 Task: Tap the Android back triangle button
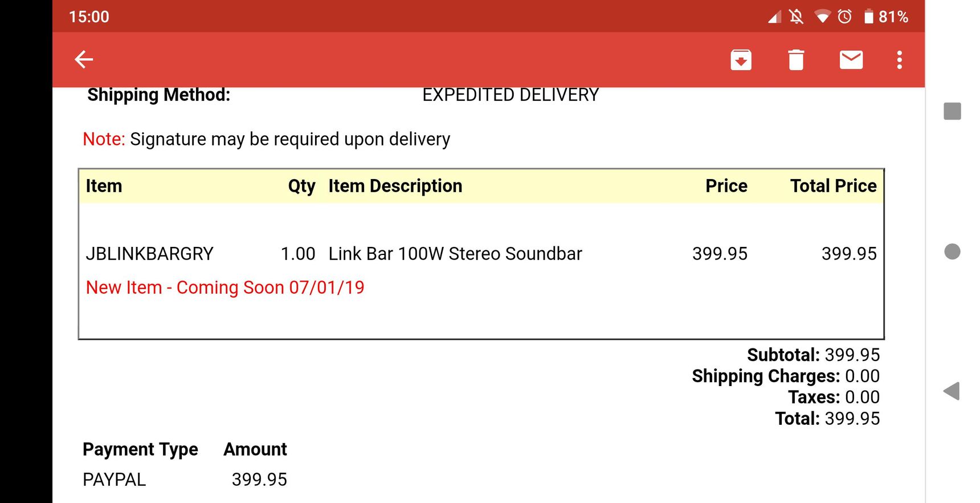(952, 391)
